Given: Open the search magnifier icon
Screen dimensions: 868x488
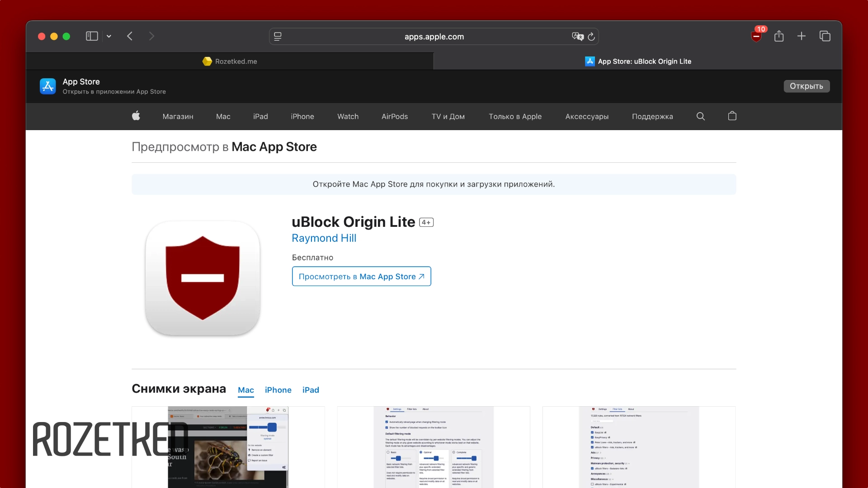Looking at the screenshot, I should coord(700,116).
